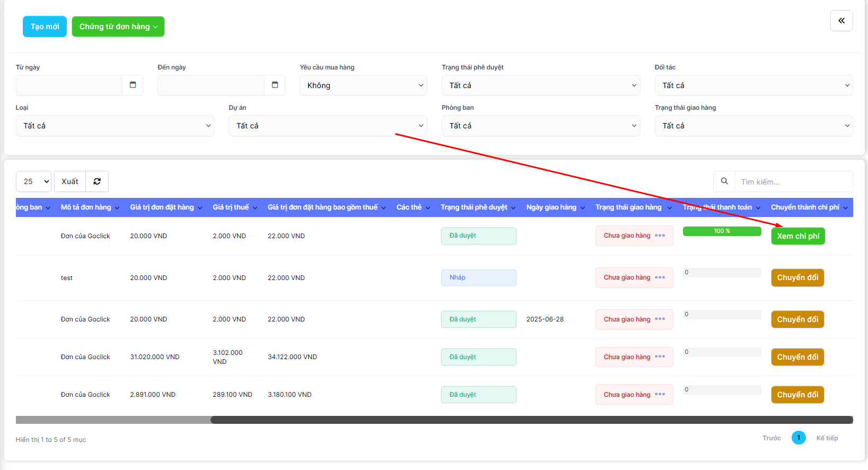This screenshot has height=470, width=868.
Task: Expand the Yêu cầu mua hàng dropdown
Action: [363, 85]
